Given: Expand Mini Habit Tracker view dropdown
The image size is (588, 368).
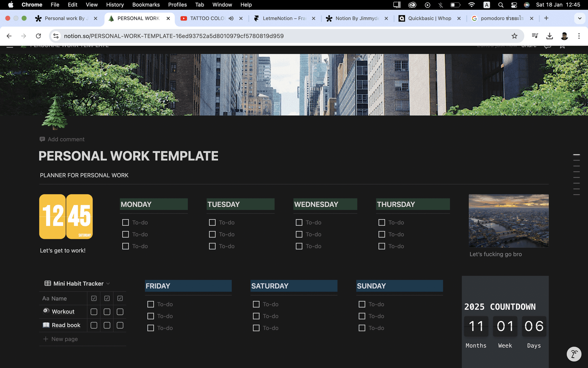Looking at the screenshot, I should pyautogui.click(x=108, y=283).
